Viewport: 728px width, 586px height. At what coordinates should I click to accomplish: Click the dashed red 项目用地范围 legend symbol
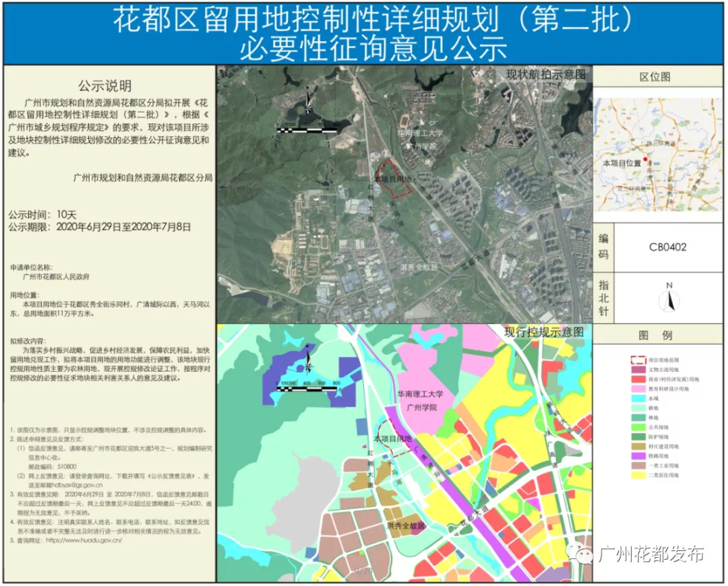pos(639,360)
